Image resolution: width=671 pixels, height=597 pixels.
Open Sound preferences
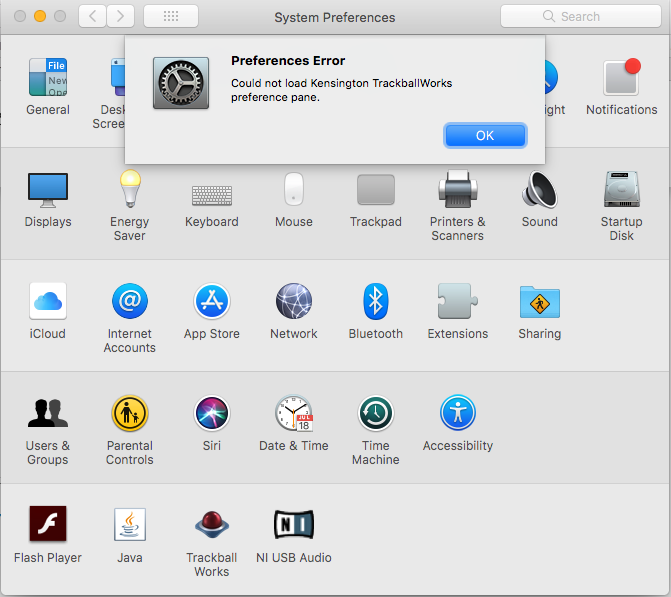[x=540, y=199]
